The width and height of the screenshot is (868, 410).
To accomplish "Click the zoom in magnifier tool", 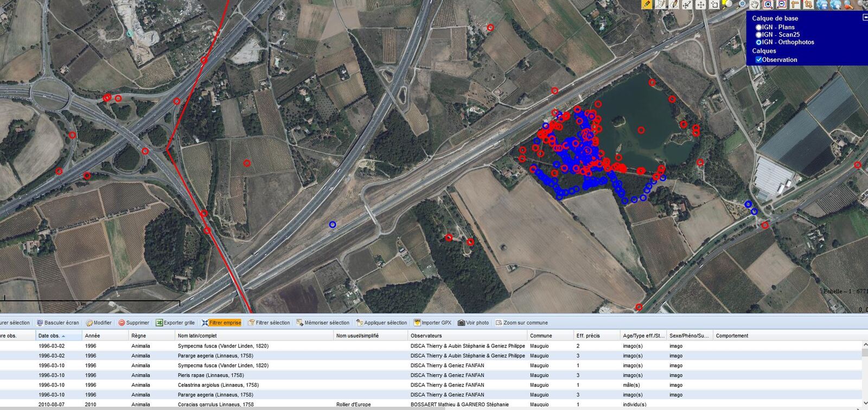I will click(x=768, y=4).
